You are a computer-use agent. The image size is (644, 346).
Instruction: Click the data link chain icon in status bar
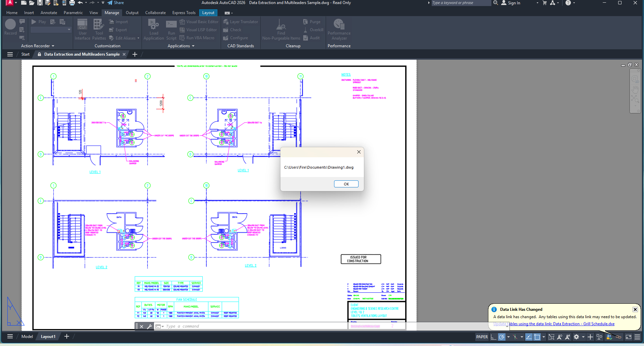pos(619,337)
